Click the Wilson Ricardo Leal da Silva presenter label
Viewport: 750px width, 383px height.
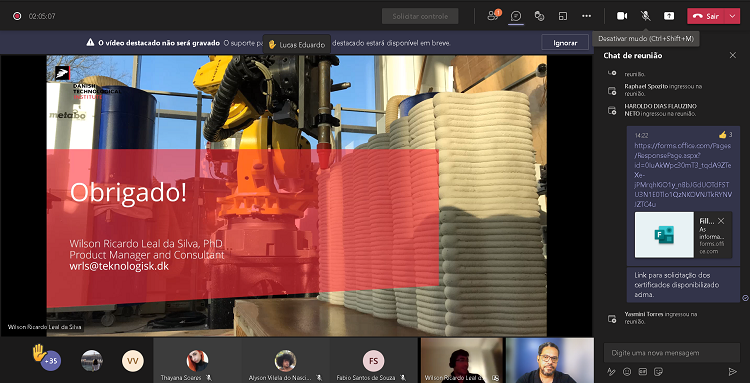44,328
